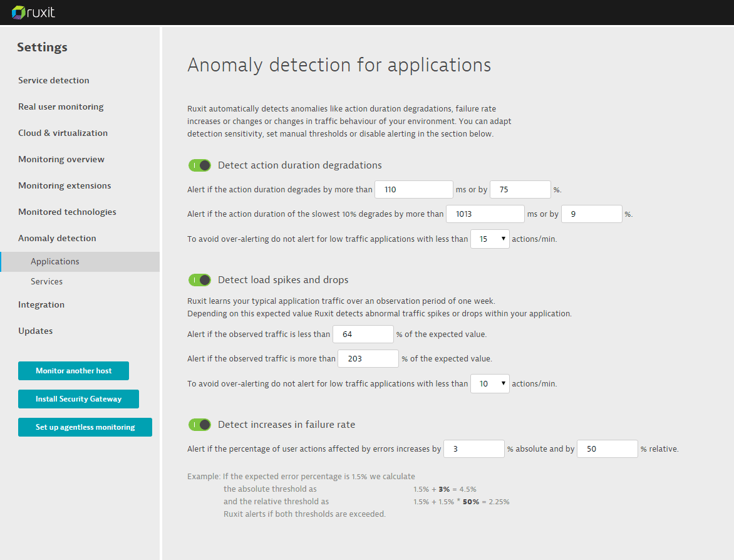The height and width of the screenshot is (560, 734).
Task: Open Real user monitoring settings
Action: coord(61,106)
